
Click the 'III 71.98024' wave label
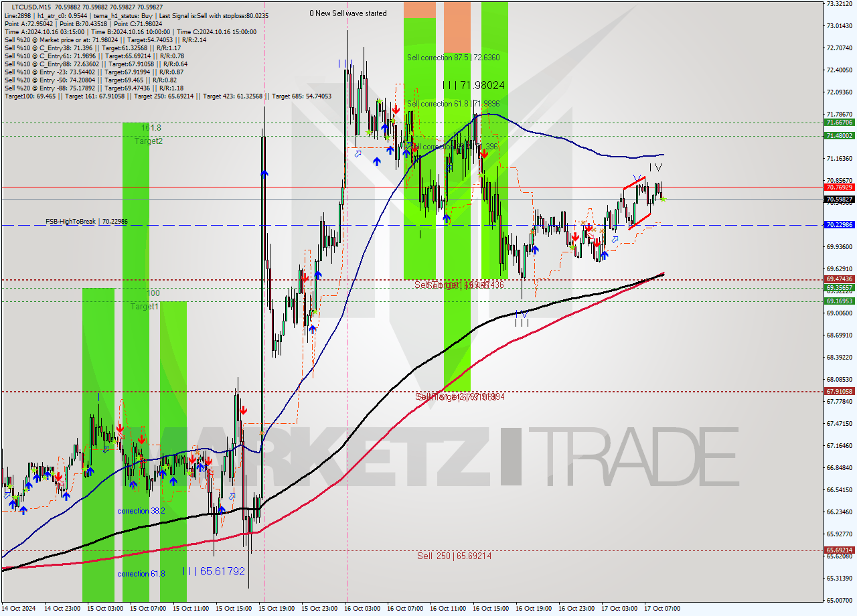click(473, 85)
